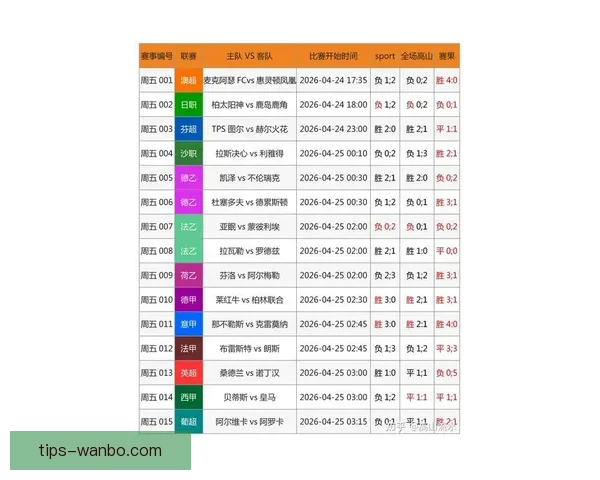Click the 胜 4:0 result in row 001
Screen dimensions: 600x480
point(447,80)
